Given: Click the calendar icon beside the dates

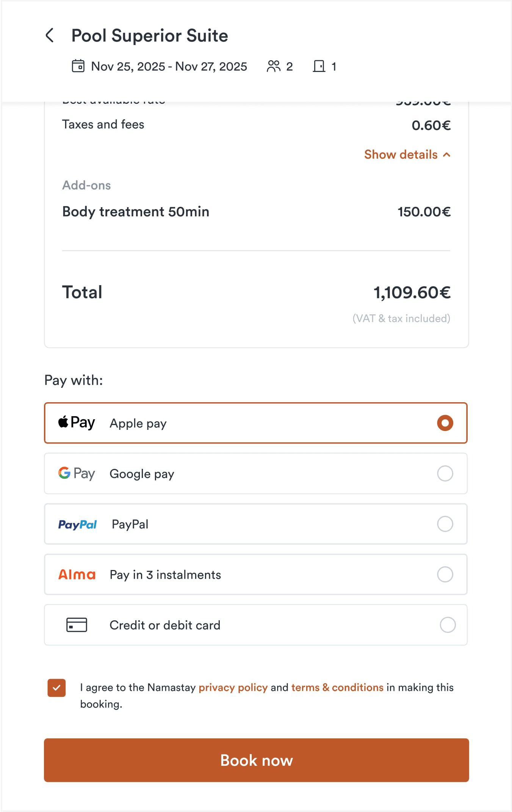Looking at the screenshot, I should [x=78, y=66].
